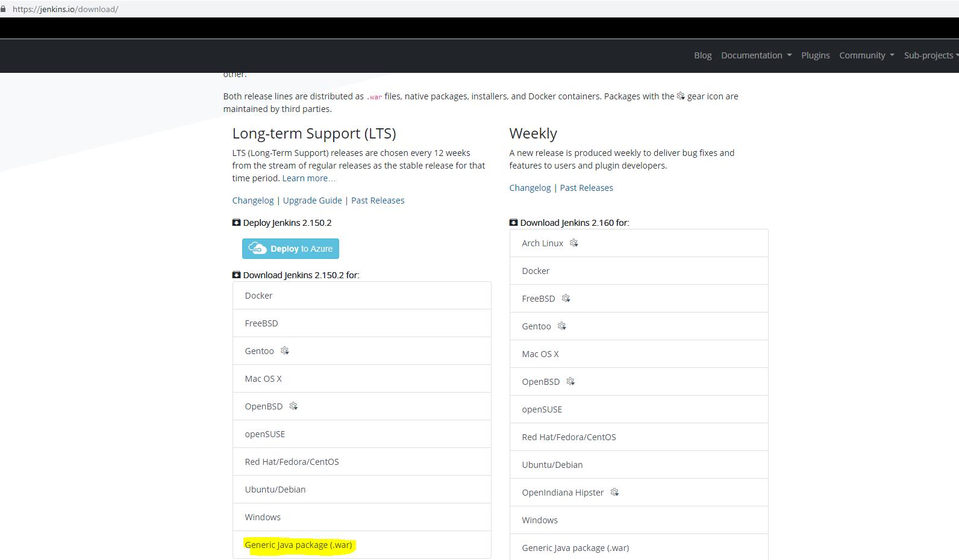Select Windows in the LTS download list

(x=263, y=517)
